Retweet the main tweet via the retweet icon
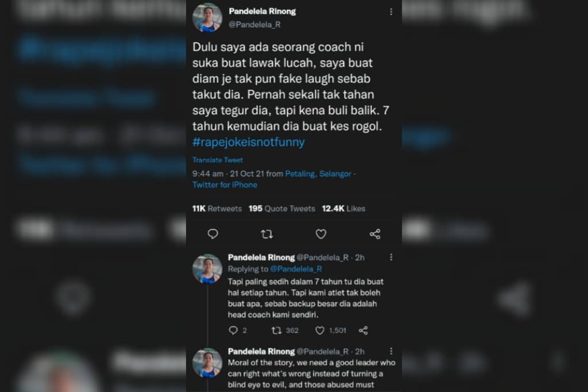588x392 pixels. point(266,235)
